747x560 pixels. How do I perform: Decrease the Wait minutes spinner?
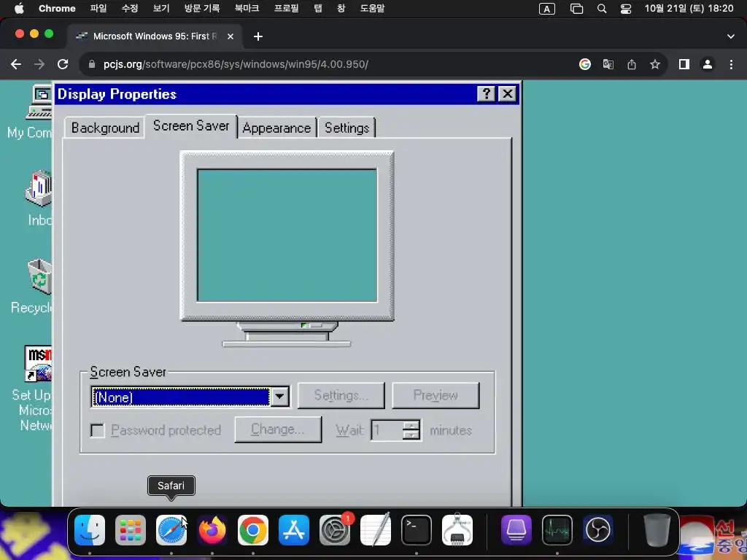(x=411, y=435)
